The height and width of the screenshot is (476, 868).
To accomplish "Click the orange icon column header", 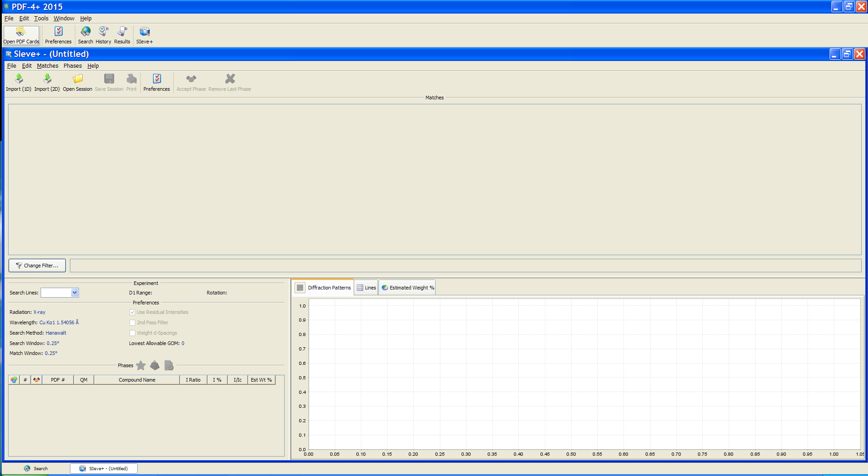I will [x=37, y=380].
